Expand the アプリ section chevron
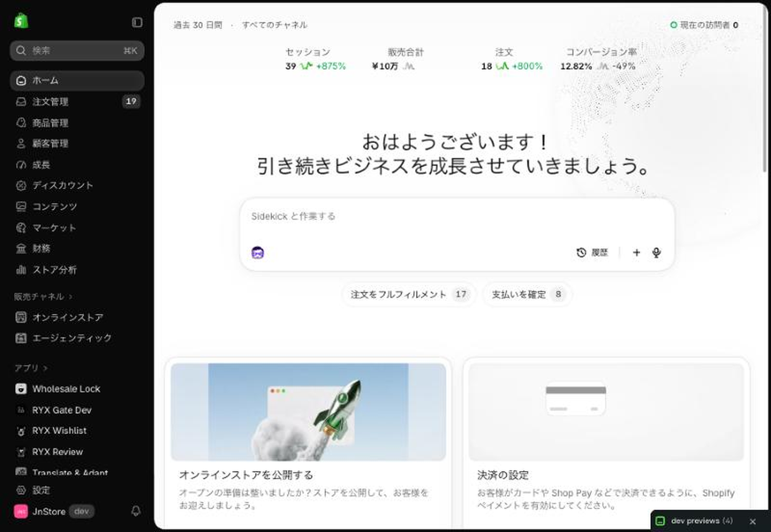This screenshot has width=771, height=532. [x=45, y=368]
